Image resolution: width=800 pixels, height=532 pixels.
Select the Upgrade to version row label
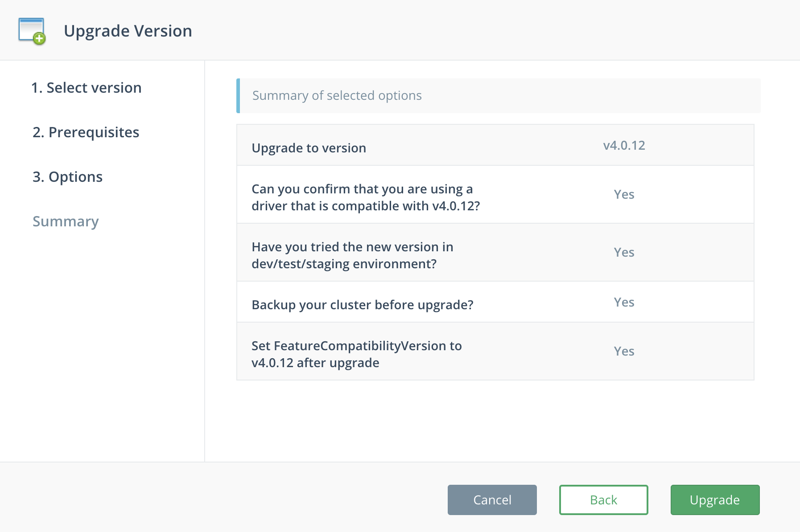tap(309, 148)
